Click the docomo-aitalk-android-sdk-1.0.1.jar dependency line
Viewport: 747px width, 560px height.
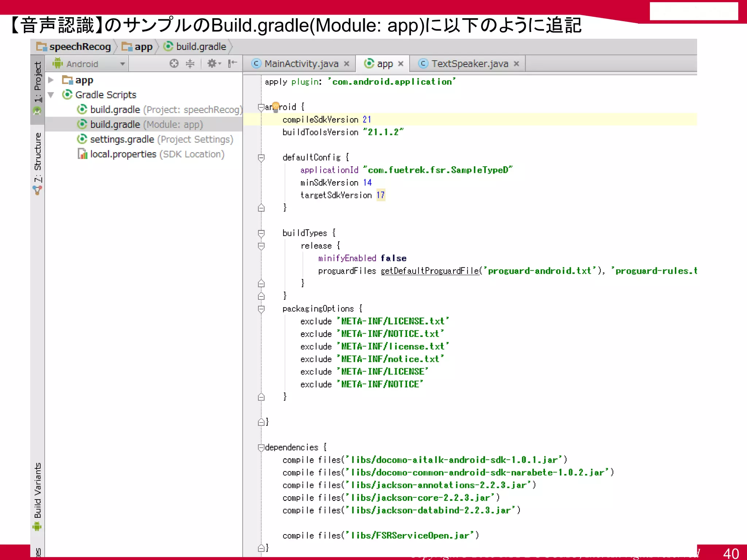click(425, 460)
